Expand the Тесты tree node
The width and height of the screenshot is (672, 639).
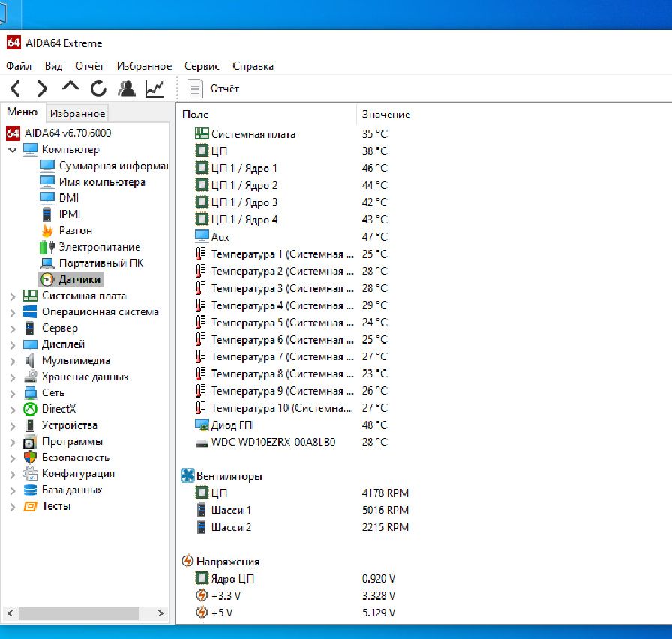[13, 506]
